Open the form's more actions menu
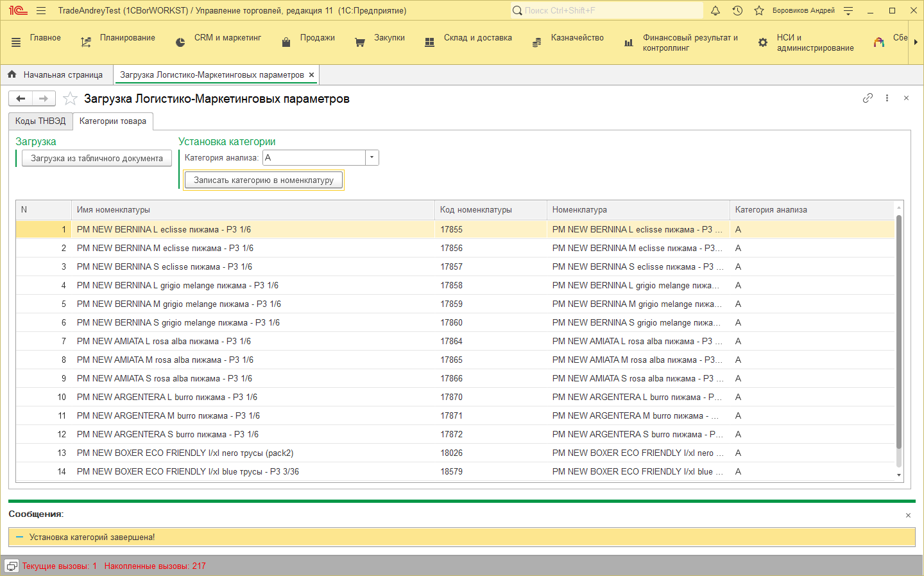The image size is (924, 576). 887,98
